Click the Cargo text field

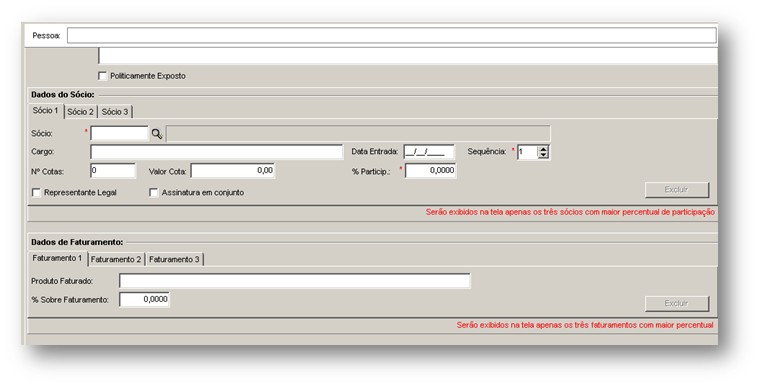(217, 152)
